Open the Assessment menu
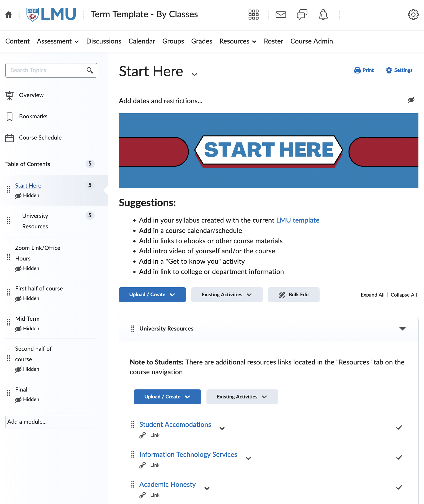The width and height of the screenshot is (424, 504). click(x=58, y=41)
